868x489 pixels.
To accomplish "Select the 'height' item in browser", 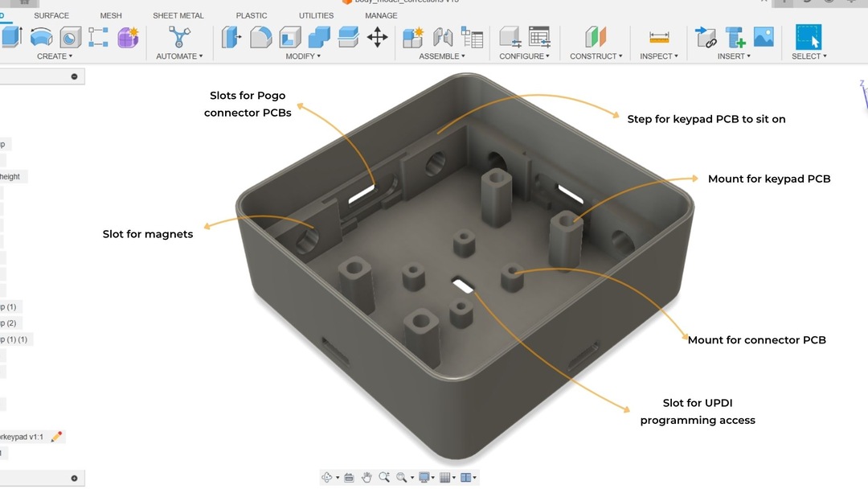I will (x=10, y=177).
